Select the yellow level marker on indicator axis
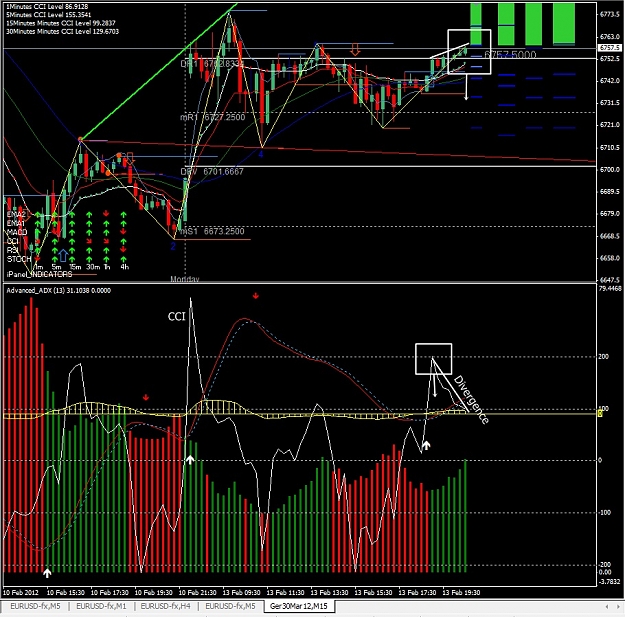The height and width of the screenshot is (617, 625). point(600,414)
